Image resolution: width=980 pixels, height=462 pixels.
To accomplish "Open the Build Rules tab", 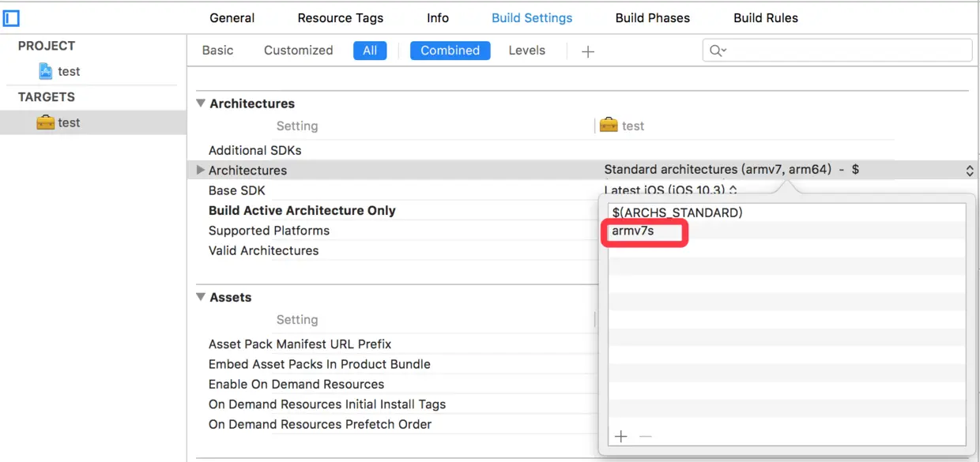I will click(766, 18).
